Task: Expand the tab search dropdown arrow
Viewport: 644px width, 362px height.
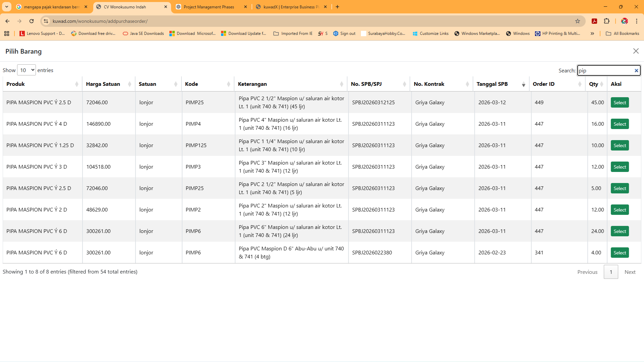Action: tap(7, 7)
